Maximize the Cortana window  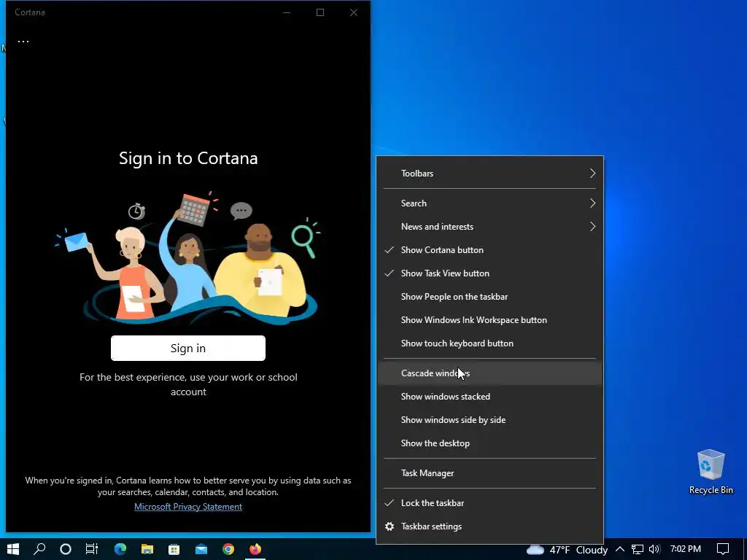pos(320,12)
